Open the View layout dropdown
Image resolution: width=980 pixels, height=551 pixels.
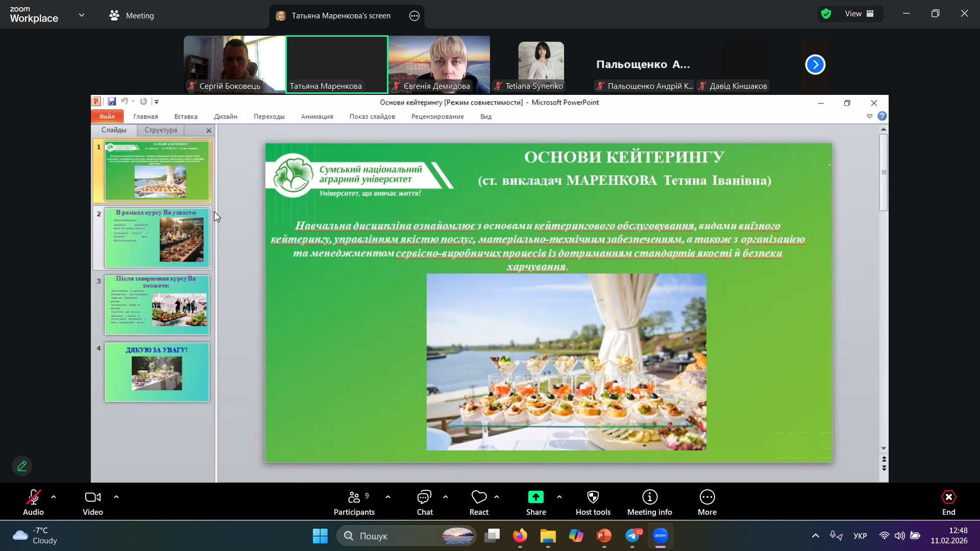pyautogui.click(x=859, y=14)
